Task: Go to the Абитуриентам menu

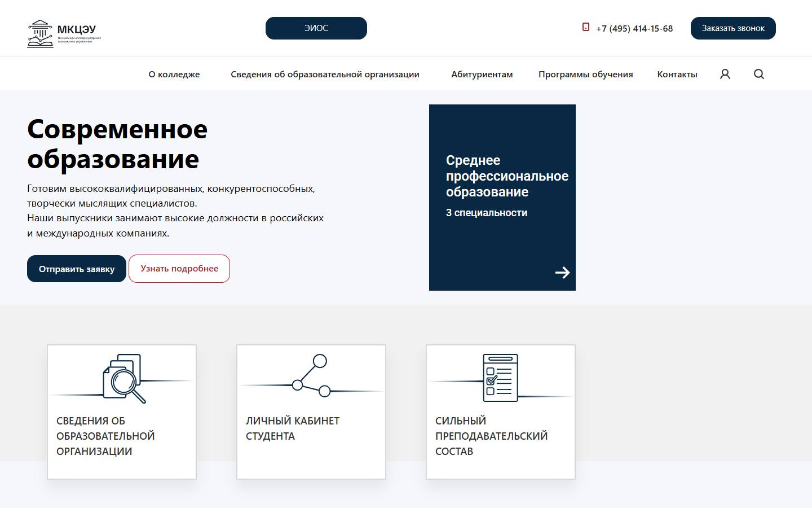Action: 482,75
